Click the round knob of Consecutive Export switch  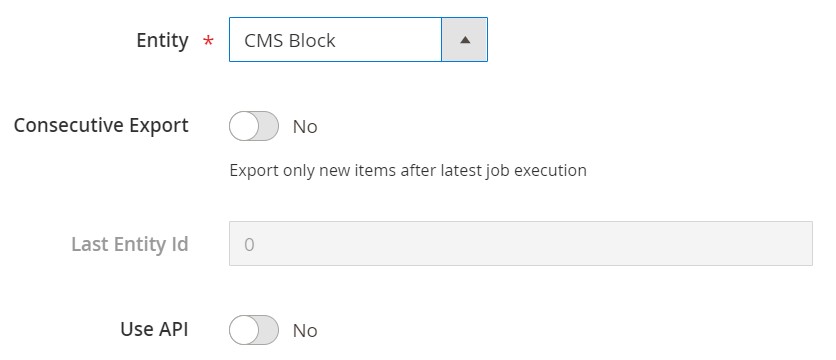pyautogui.click(x=244, y=126)
